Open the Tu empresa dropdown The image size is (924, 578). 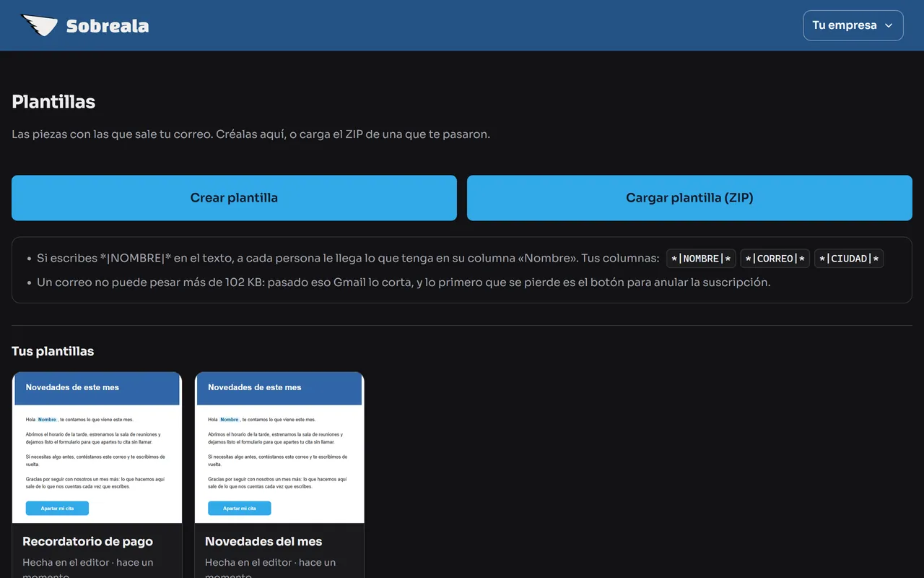[853, 25]
